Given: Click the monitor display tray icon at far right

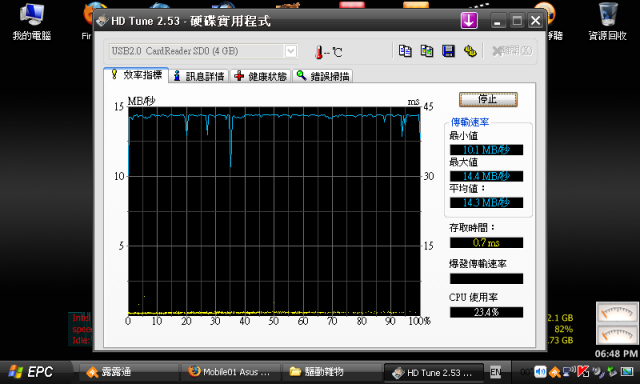Looking at the screenshot, I should [627, 372].
